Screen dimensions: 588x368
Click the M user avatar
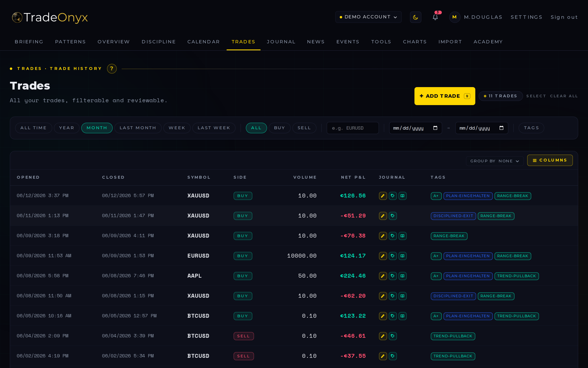pos(454,17)
